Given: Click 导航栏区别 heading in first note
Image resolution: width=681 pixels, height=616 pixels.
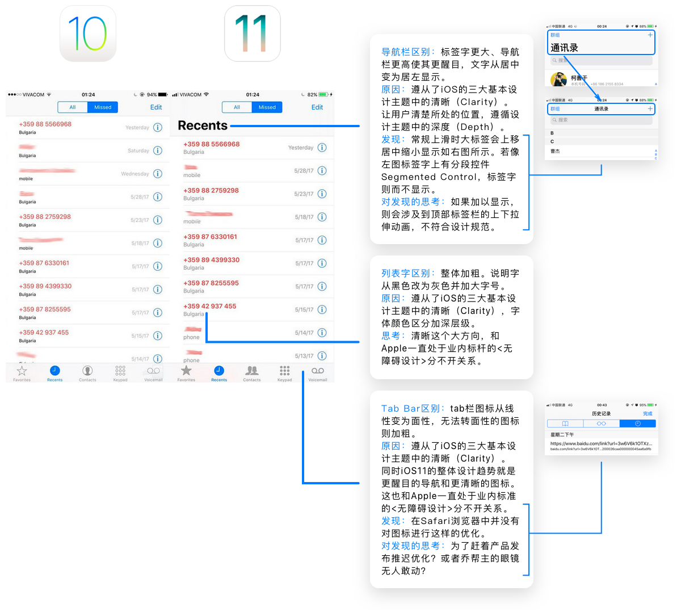Looking at the screenshot, I should (407, 52).
